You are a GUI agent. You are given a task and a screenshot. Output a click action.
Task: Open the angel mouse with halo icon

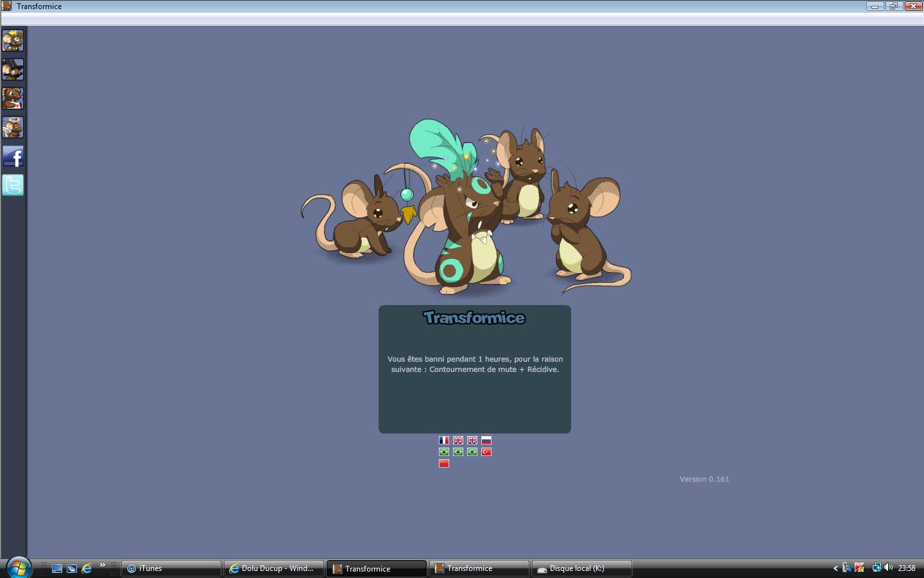13,127
